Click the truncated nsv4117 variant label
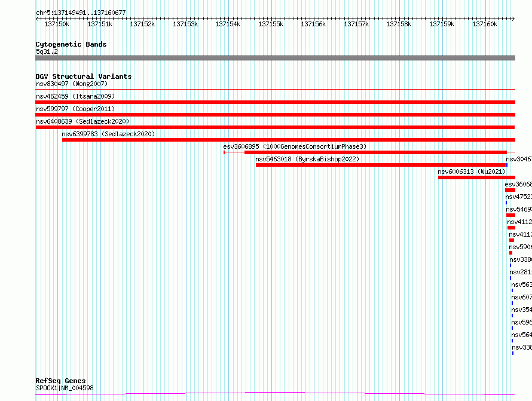 pos(521,234)
